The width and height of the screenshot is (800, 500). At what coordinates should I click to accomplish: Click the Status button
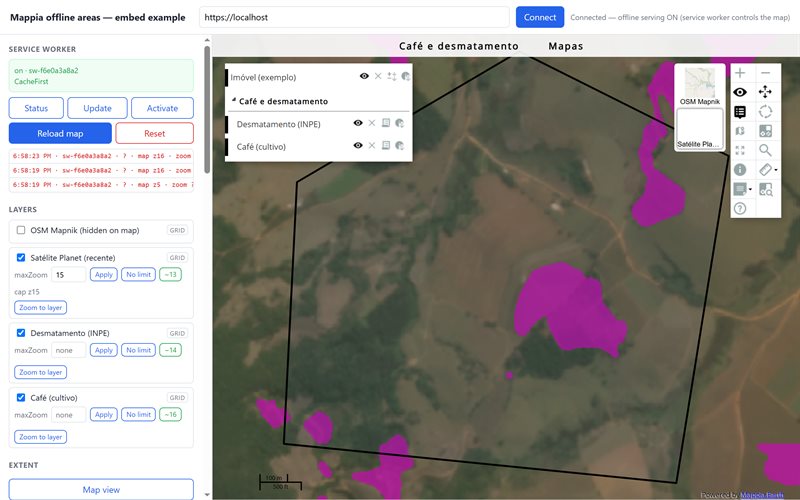click(36, 108)
